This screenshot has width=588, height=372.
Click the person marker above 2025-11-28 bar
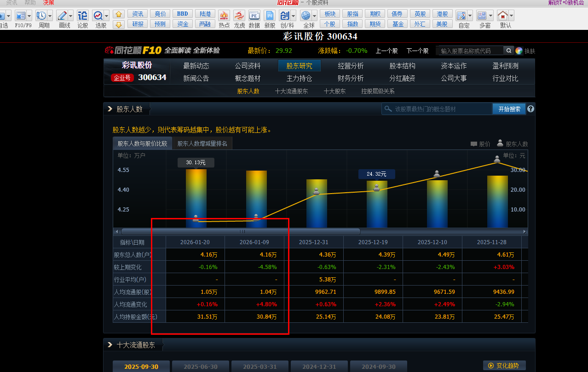point(497,159)
